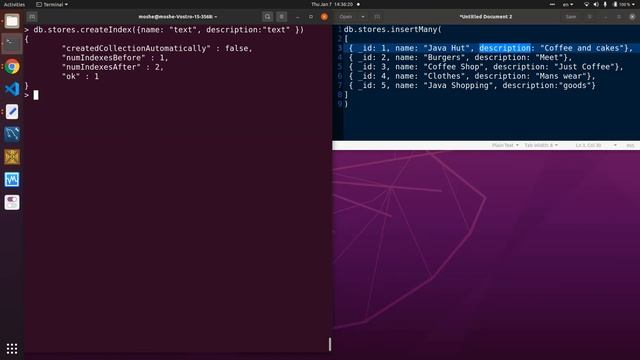Click the "Burgers" line in editor

click(x=460, y=58)
